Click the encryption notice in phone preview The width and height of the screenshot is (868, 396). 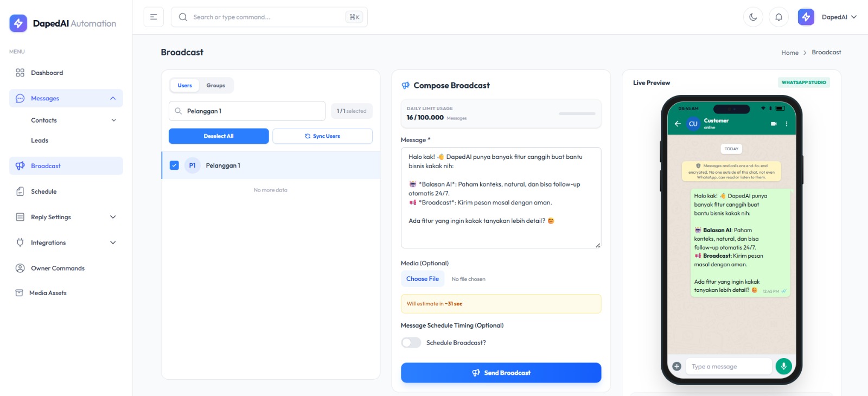[731, 171]
